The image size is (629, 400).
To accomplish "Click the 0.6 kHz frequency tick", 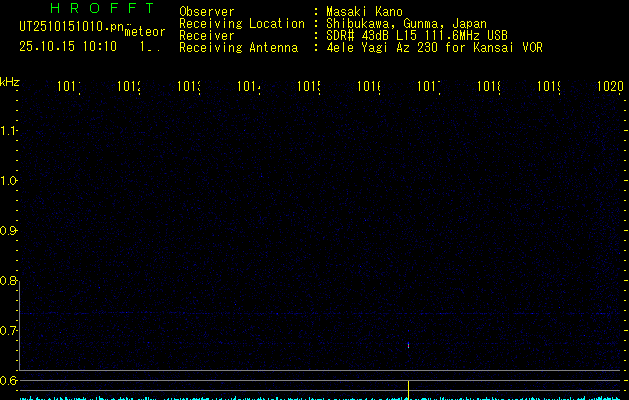I will (10, 381).
